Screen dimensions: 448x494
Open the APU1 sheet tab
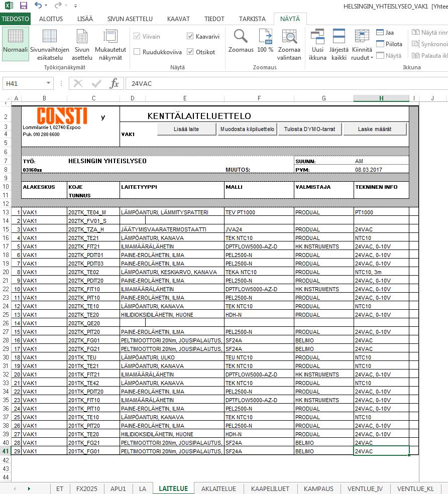tap(118, 488)
